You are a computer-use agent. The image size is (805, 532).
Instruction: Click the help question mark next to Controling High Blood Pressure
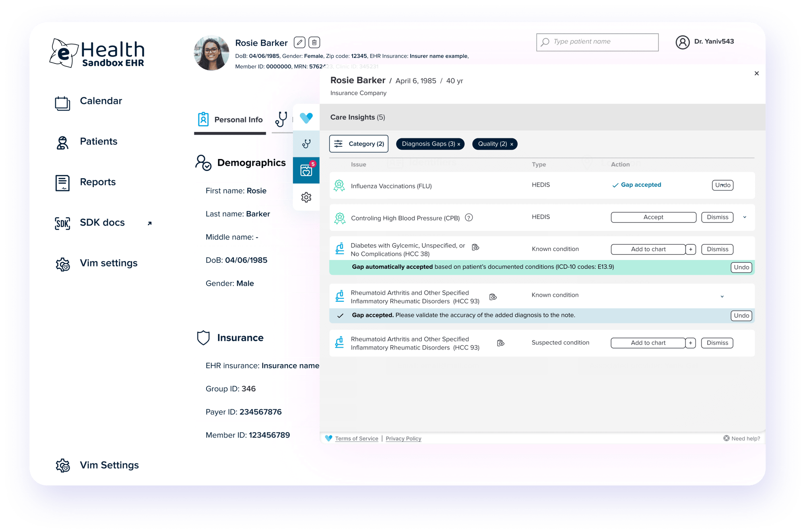(x=469, y=218)
